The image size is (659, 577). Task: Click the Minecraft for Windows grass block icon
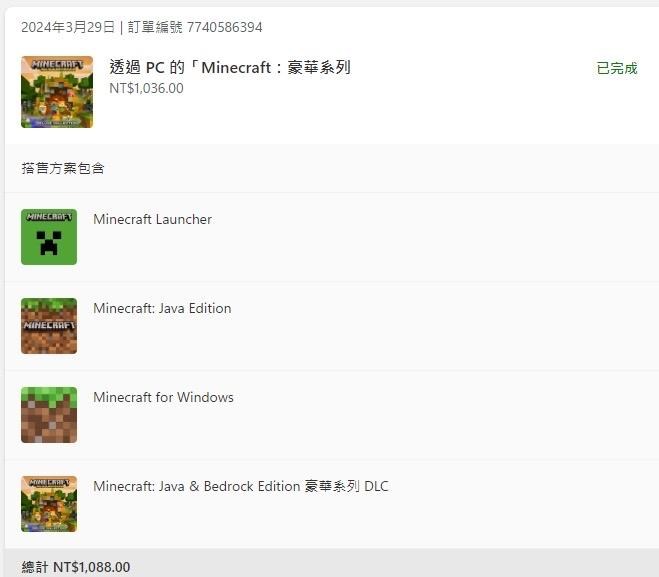(x=49, y=415)
